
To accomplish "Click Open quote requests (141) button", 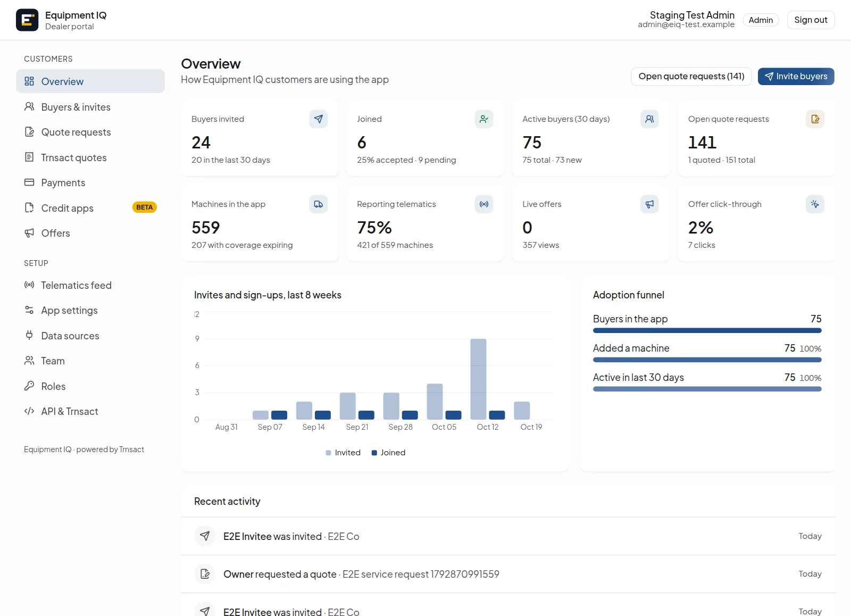I will 691,77.
